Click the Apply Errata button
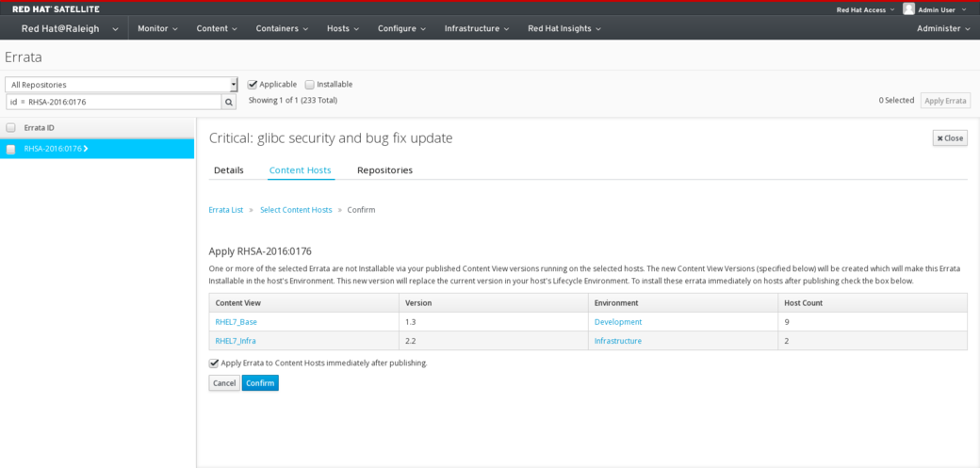 point(945,101)
